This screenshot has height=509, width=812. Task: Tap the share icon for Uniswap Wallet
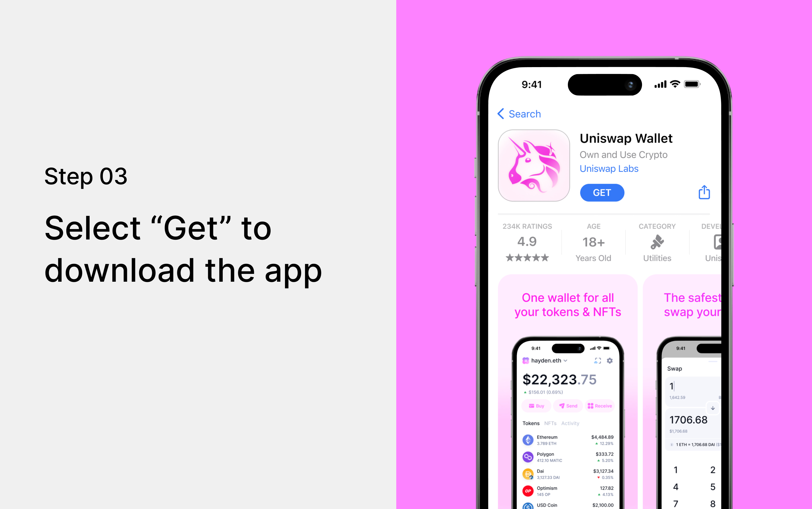pos(704,192)
